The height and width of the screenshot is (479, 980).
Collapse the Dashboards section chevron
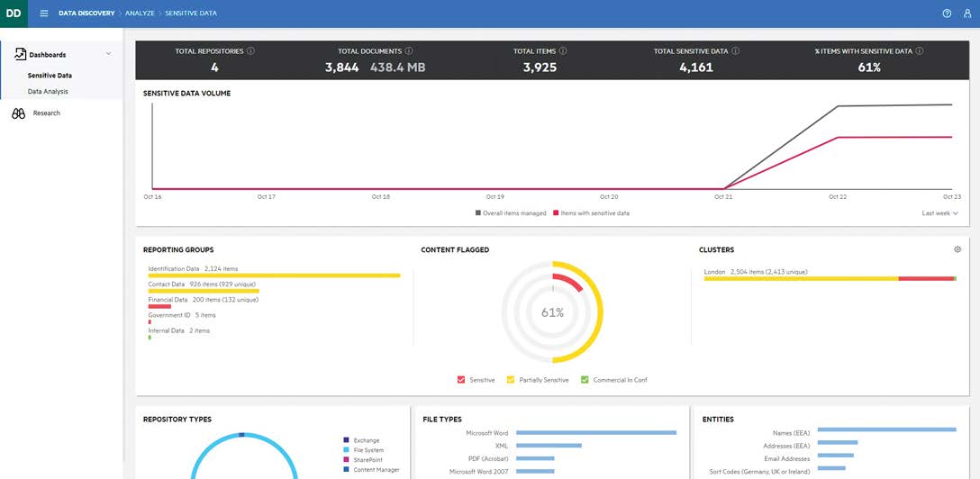[x=109, y=54]
